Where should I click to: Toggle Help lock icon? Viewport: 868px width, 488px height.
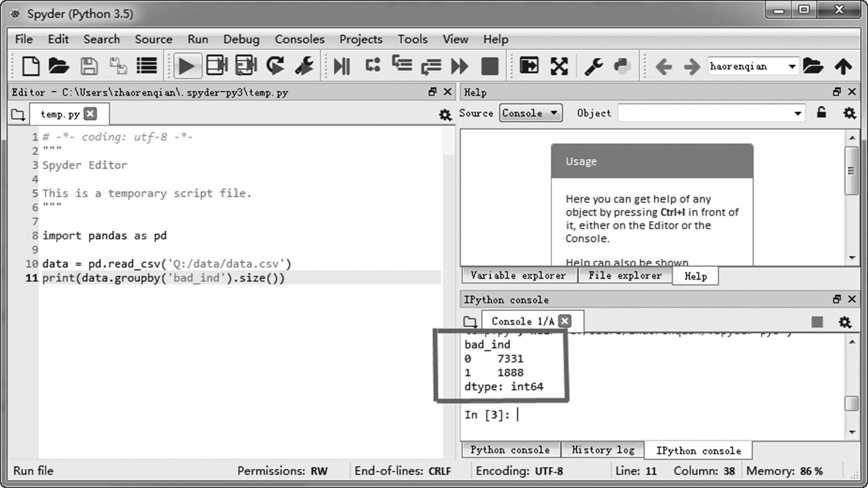821,112
